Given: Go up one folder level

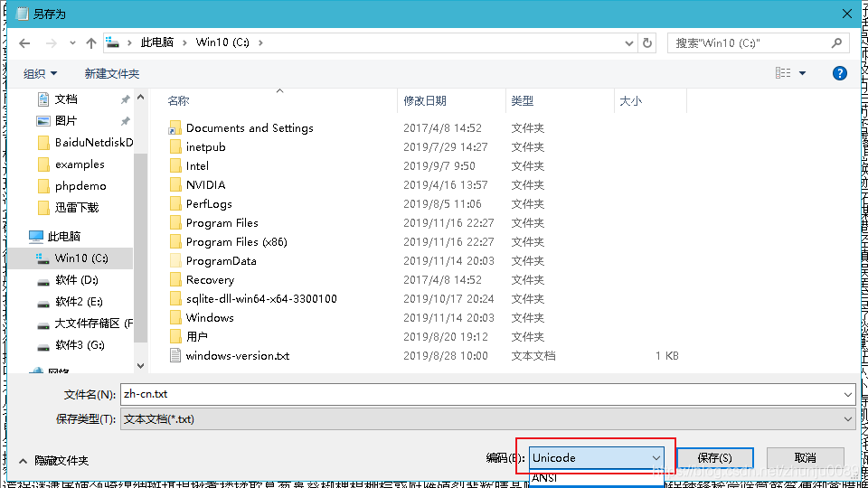Looking at the screenshot, I should click(x=91, y=43).
